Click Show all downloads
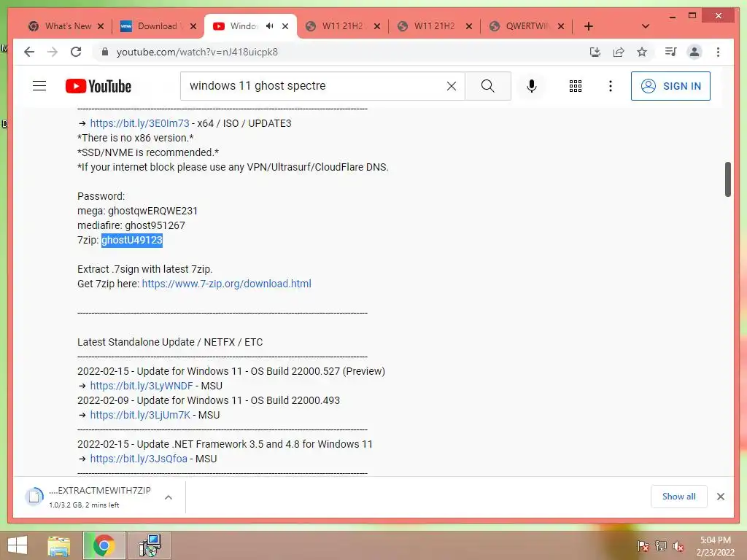This screenshot has height=560, width=747. click(x=678, y=496)
